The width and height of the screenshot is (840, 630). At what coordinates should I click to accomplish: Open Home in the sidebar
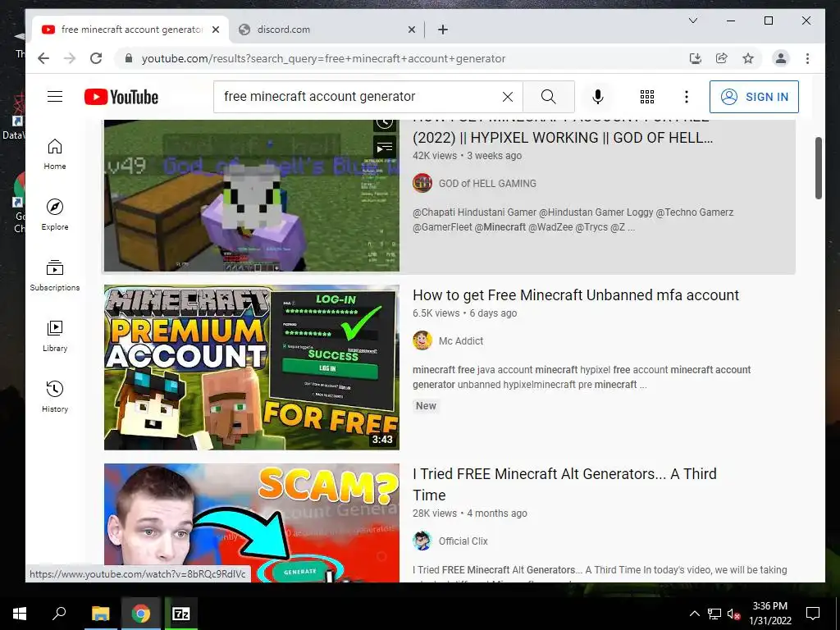[55, 154]
